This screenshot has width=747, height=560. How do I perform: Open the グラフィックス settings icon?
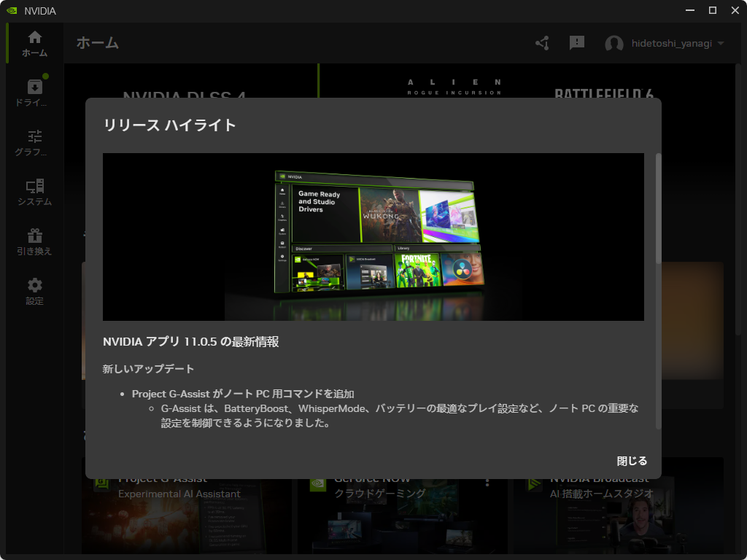tap(34, 135)
